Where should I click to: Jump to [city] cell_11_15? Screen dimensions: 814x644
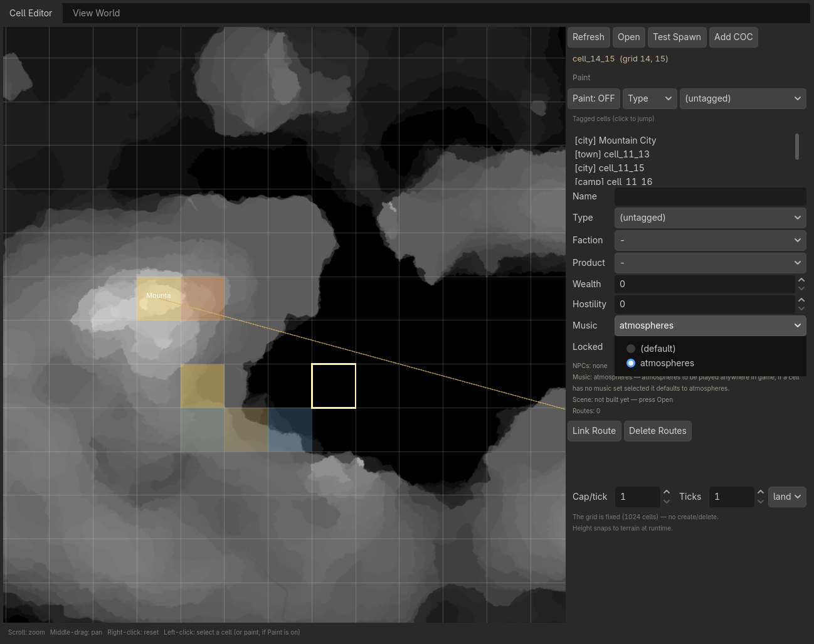pyautogui.click(x=610, y=168)
